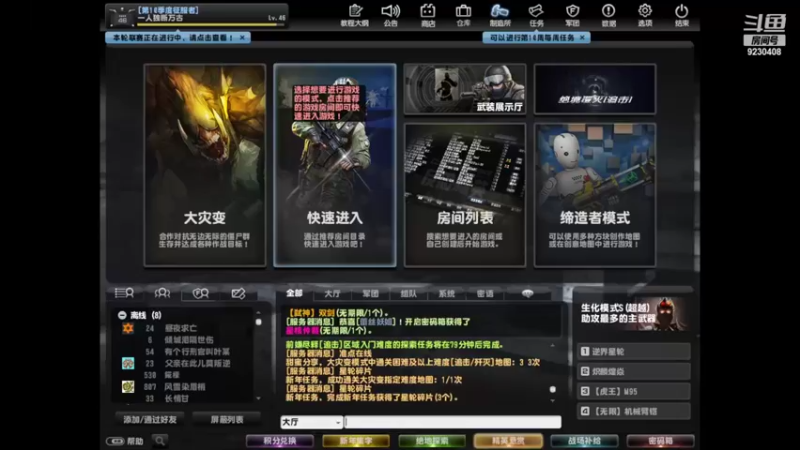Open the 商店 shop icon
The height and width of the screenshot is (450, 800).
coord(428,15)
